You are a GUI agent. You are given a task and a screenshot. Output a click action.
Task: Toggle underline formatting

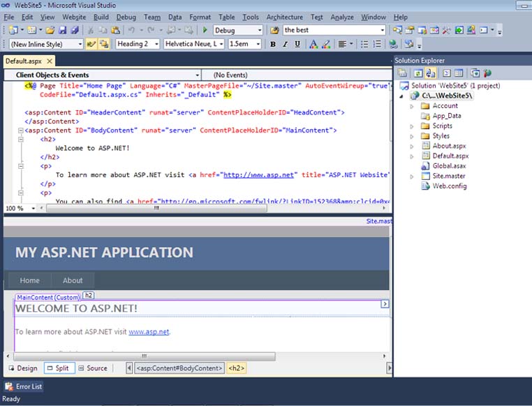click(297, 44)
